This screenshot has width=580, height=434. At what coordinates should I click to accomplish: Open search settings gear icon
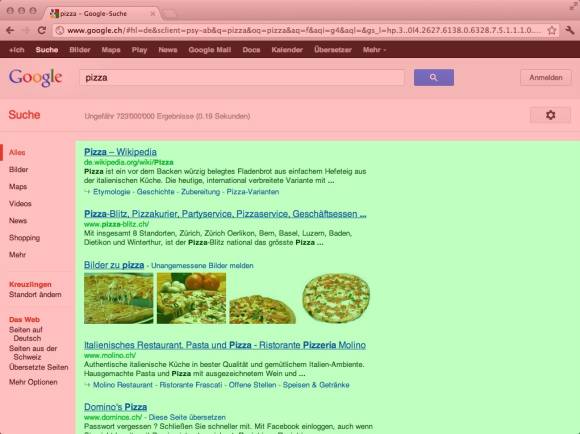[x=550, y=115]
